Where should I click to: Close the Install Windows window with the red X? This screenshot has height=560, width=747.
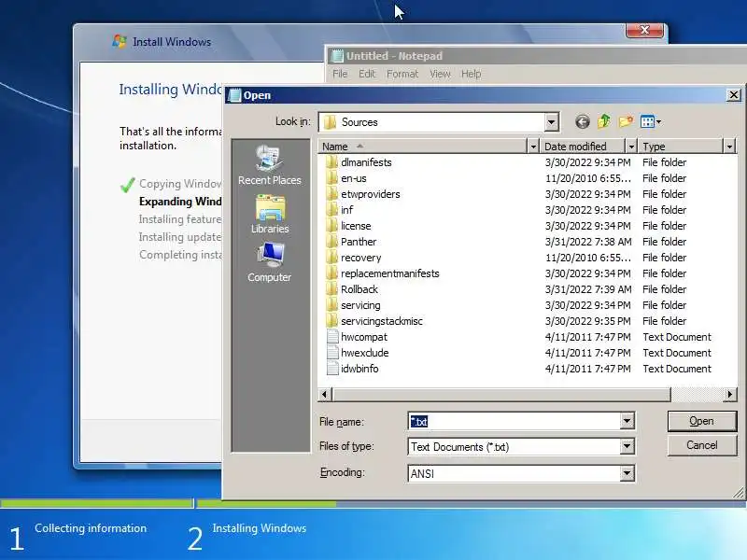[x=644, y=30]
